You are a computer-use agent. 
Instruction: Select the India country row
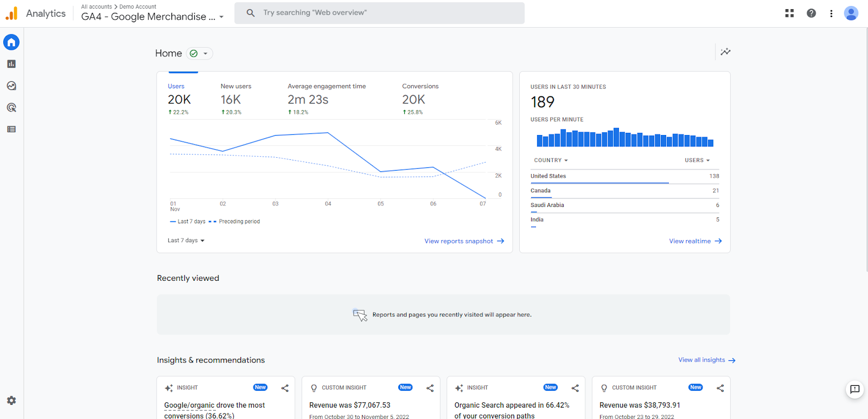coord(625,221)
